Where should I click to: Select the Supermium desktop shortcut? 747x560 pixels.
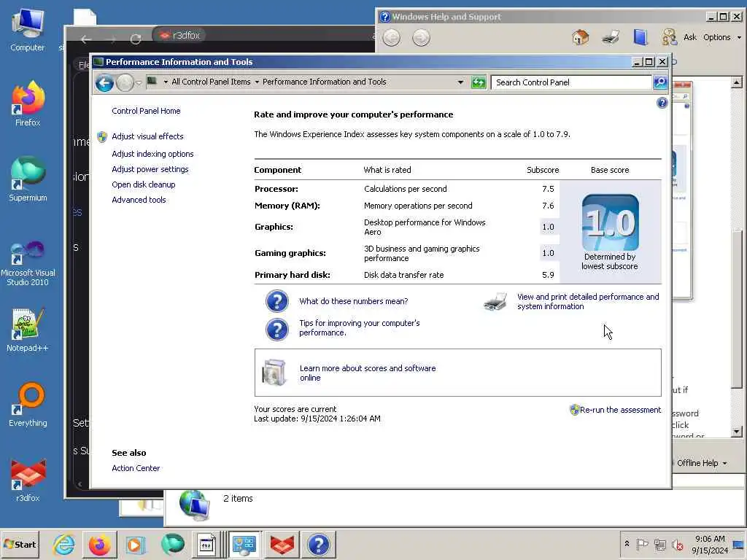(x=28, y=179)
